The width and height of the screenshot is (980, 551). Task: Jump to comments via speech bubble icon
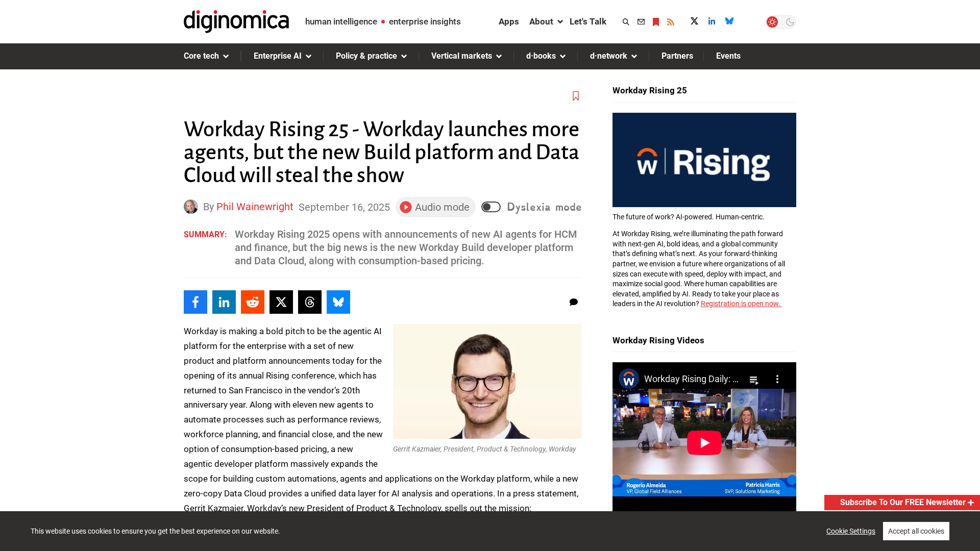coord(574,302)
